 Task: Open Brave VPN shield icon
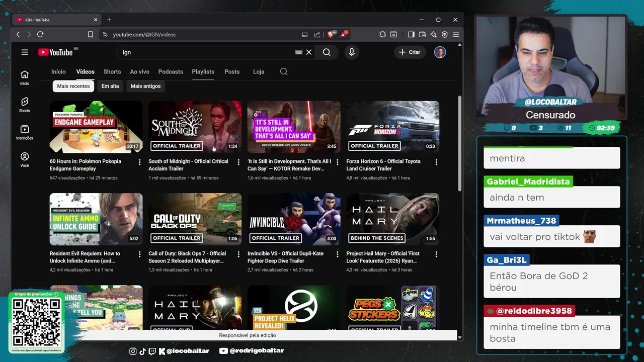point(444,34)
